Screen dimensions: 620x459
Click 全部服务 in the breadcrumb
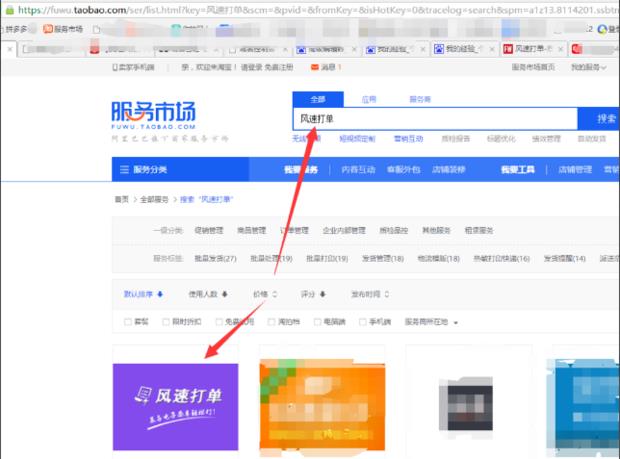(x=154, y=199)
